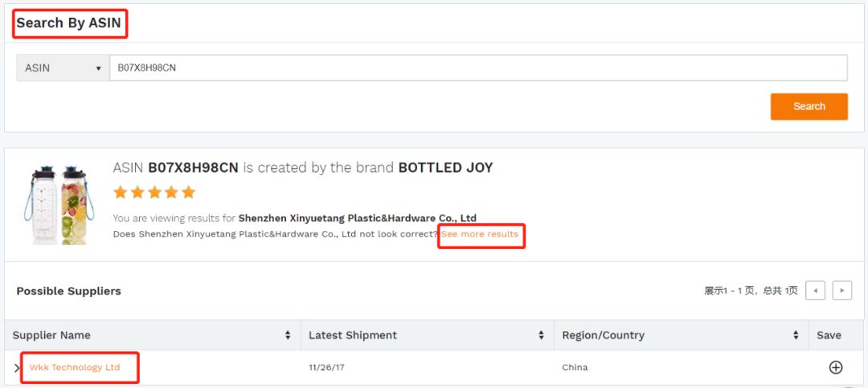Click the water bottle product thumbnail
The height and width of the screenshot is (388, 868).
(x=55, y=204)
